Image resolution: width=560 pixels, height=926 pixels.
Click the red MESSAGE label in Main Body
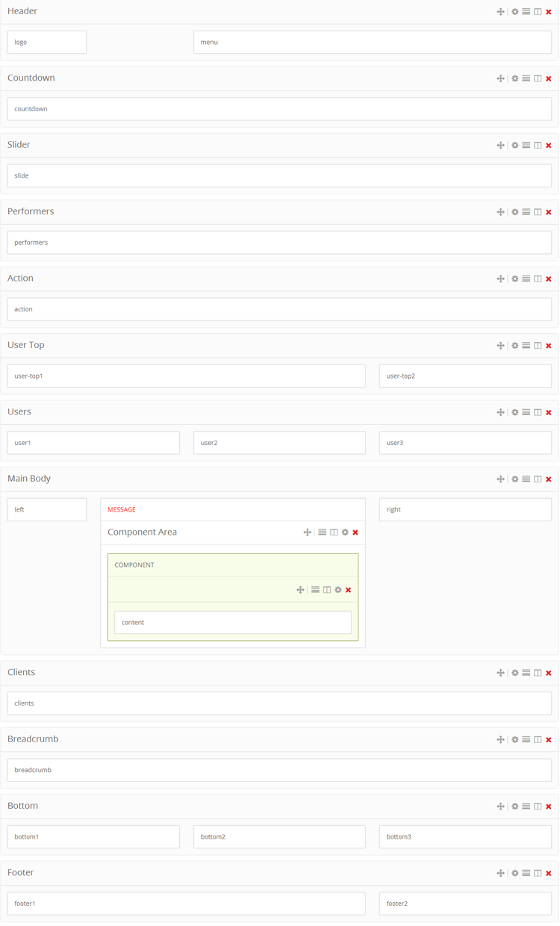click(x=122, y=510)
